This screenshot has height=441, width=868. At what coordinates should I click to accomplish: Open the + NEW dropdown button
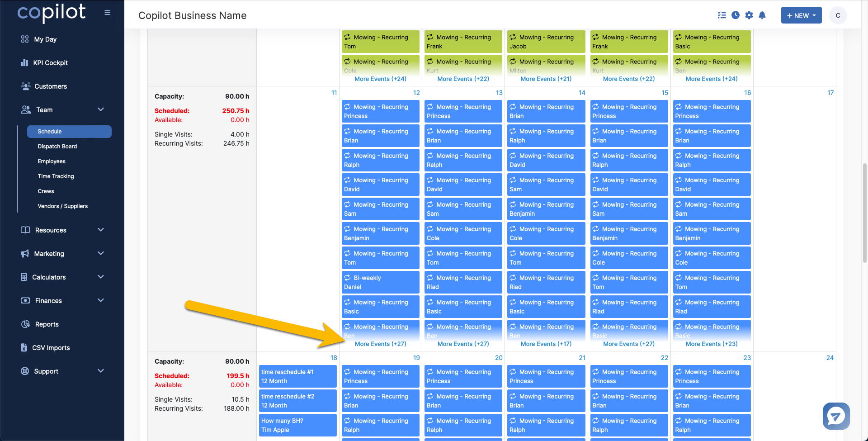801,15
